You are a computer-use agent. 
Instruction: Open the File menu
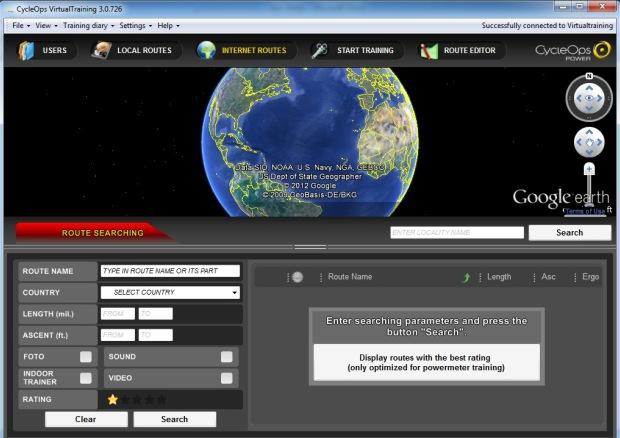[x=20, y=25]
